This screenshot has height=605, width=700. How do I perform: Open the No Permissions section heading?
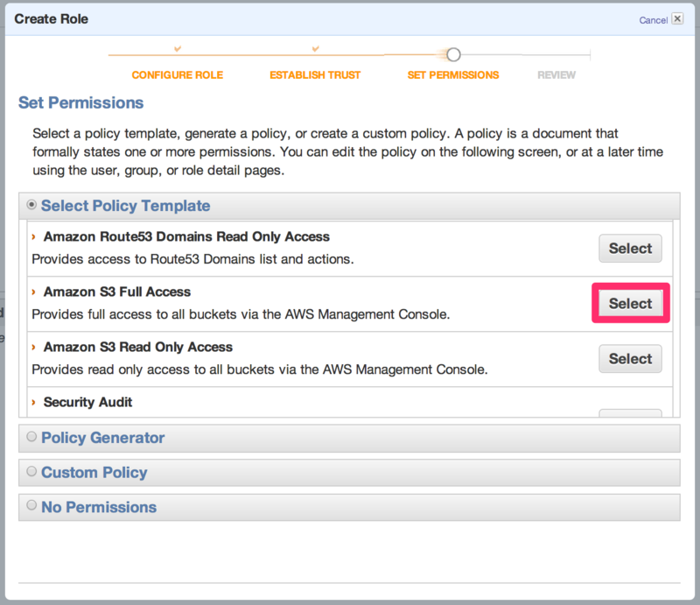(x=99, y=507)
